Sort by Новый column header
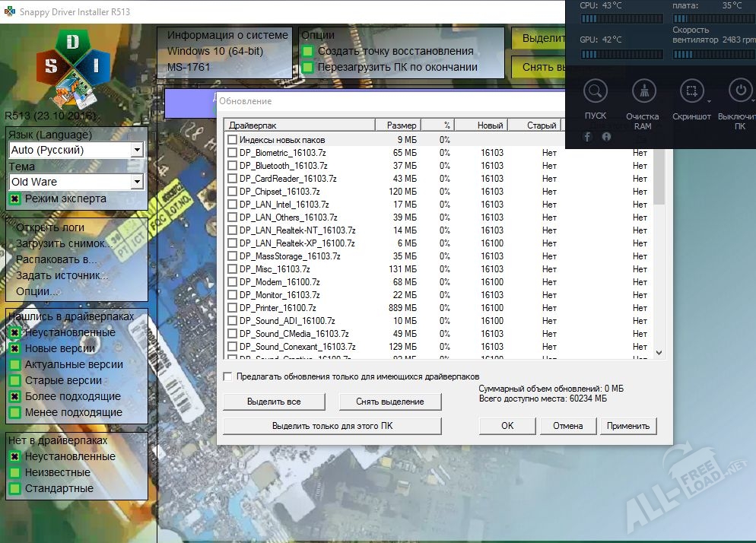 tap(481, 125)
